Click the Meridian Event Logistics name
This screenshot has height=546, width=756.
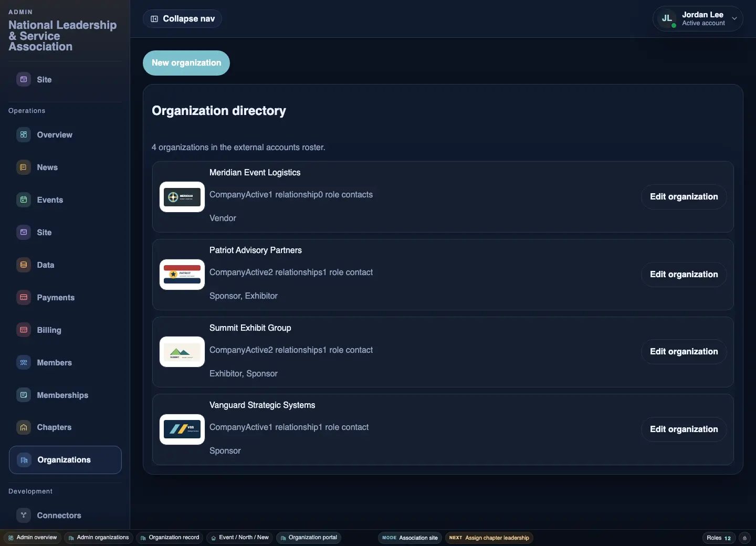click(x=255, y=173)
